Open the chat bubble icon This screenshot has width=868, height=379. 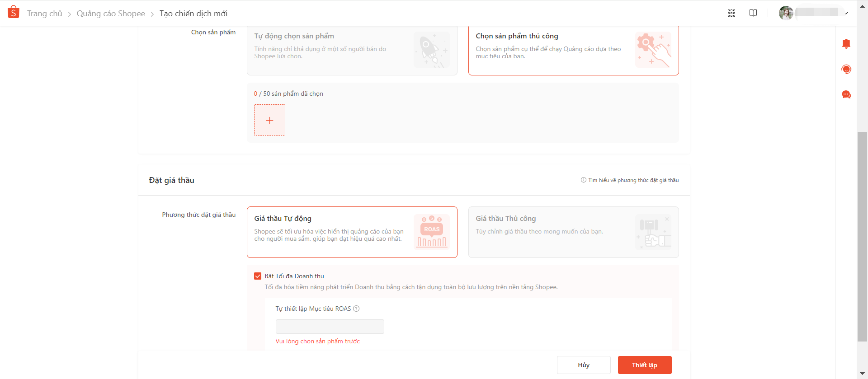point(846,94)
